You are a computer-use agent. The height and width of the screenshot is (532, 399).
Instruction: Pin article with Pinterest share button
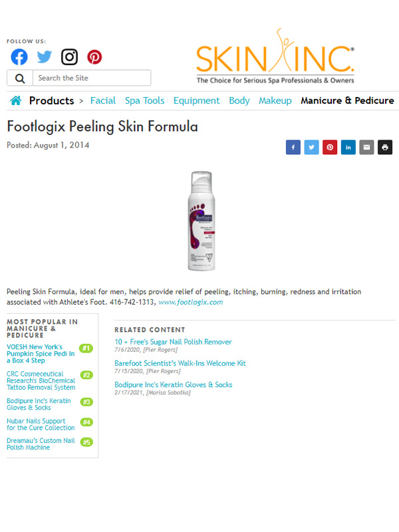pyautogui.click(x=330, y=147)
